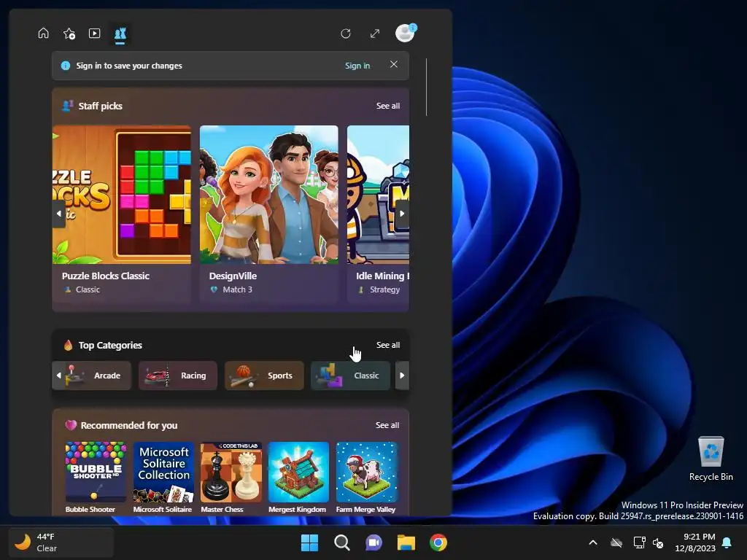The width and height of the screenshot is (747, 560).
Task: Open taskbar Search
Action: point(341,542)
